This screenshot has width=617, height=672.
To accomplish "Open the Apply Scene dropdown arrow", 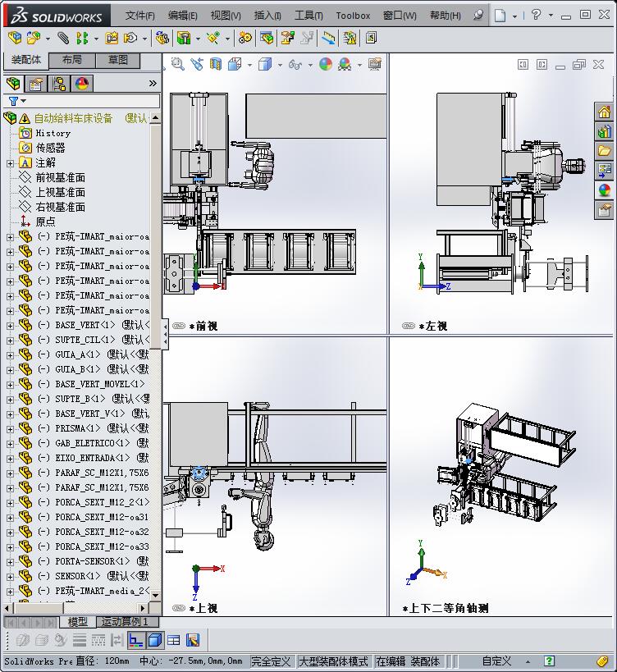I will (359, 65).
